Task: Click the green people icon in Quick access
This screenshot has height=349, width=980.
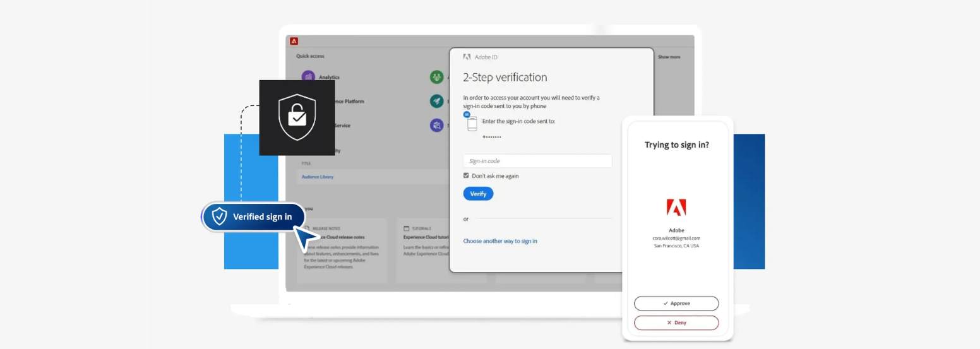Action: click(x=436, y=77)
